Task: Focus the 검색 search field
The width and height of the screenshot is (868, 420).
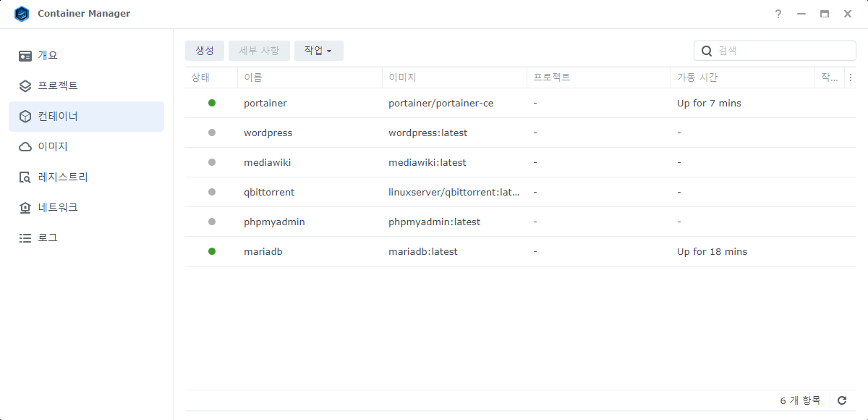Action: [775, 51]
